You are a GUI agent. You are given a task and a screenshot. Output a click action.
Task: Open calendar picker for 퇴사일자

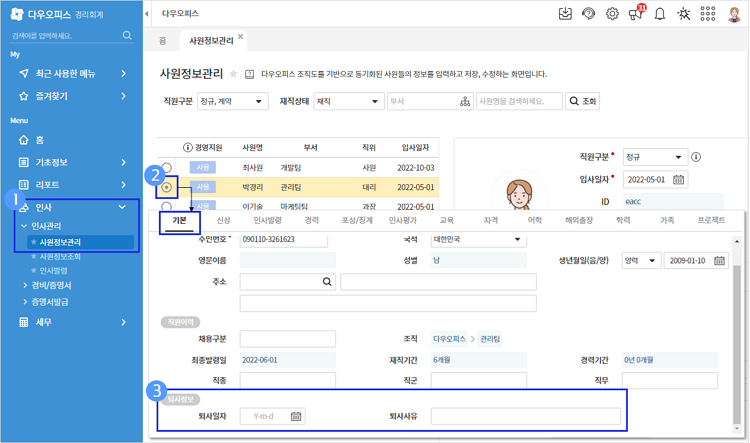[296, 416]
